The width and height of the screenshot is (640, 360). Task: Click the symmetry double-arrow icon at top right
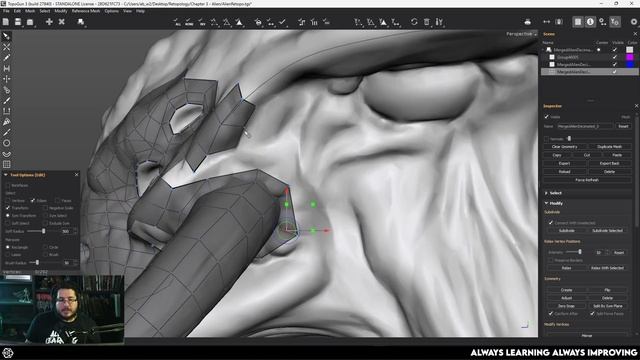(x=547, y=22)
